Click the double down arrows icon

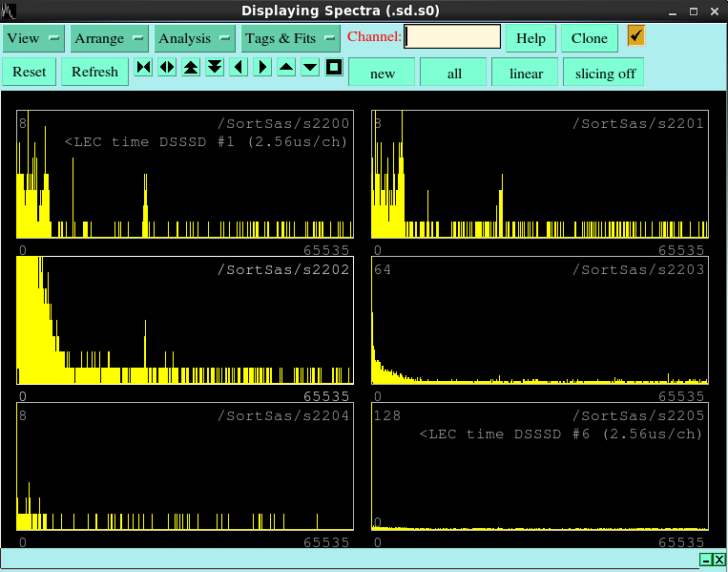click(x=215, y=68)
